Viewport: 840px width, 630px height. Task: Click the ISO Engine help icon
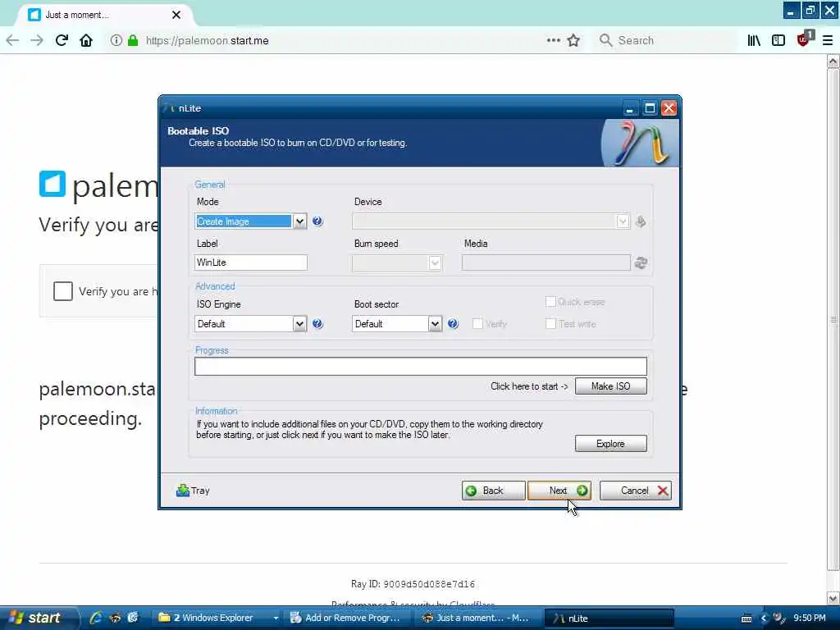click(317, 323)
